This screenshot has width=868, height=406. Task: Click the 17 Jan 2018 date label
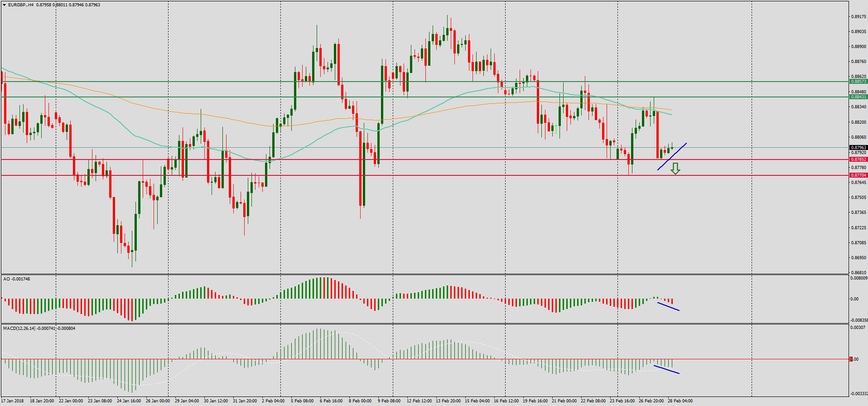(13, 401)
